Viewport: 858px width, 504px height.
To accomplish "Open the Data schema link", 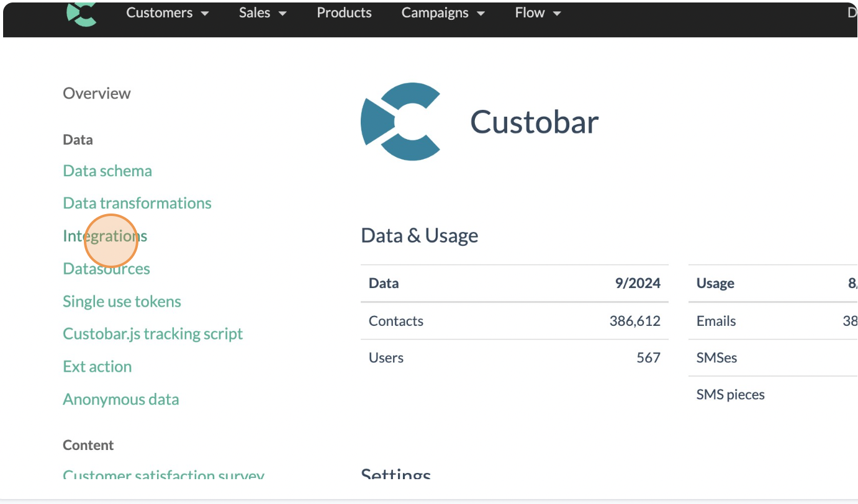I will pyautogui.click(x=107, y=171).
